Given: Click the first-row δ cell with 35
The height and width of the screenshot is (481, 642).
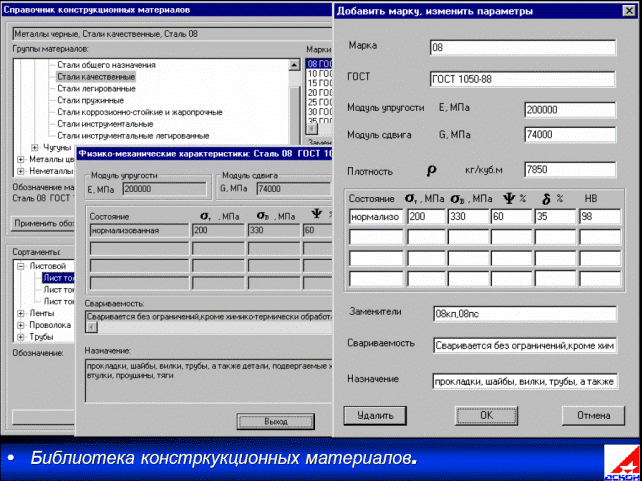Looking at the screenshot, I should point(556,217).
